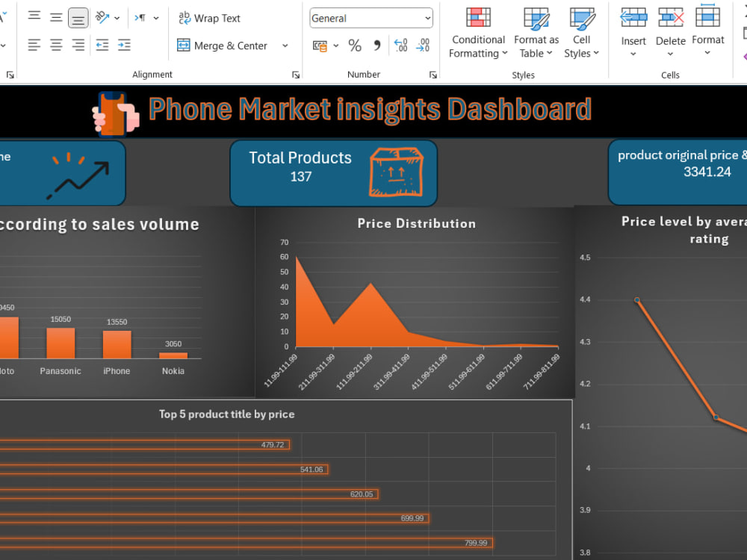Click the 11.99-111.99 axis label
This screenshot has height=560, width=747.
pos(281,370)
